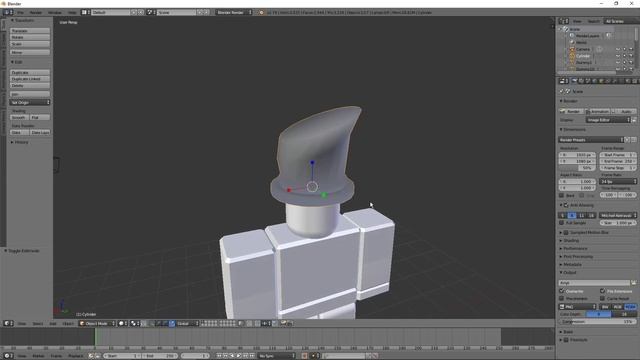Toggle visibility eye for Cylinder in outliner
640x360 pixels.
[x=618, y=56]
